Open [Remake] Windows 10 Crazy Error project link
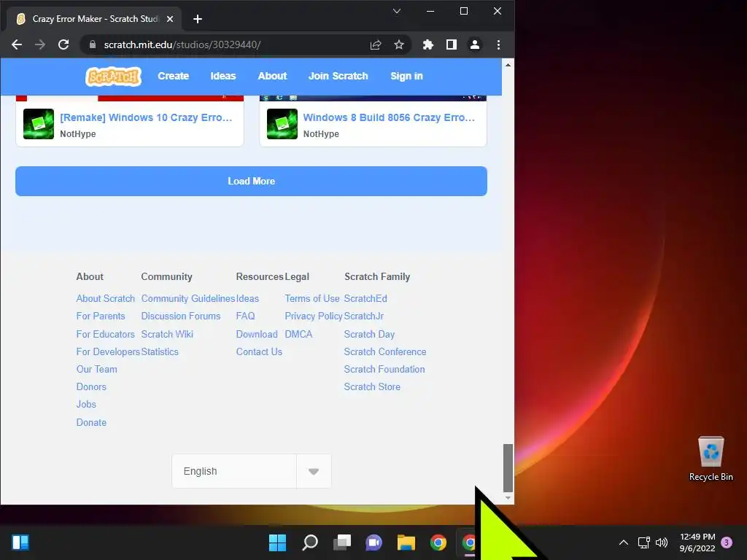The width and height of the screenshot is (747, 560). pos(146,117)
